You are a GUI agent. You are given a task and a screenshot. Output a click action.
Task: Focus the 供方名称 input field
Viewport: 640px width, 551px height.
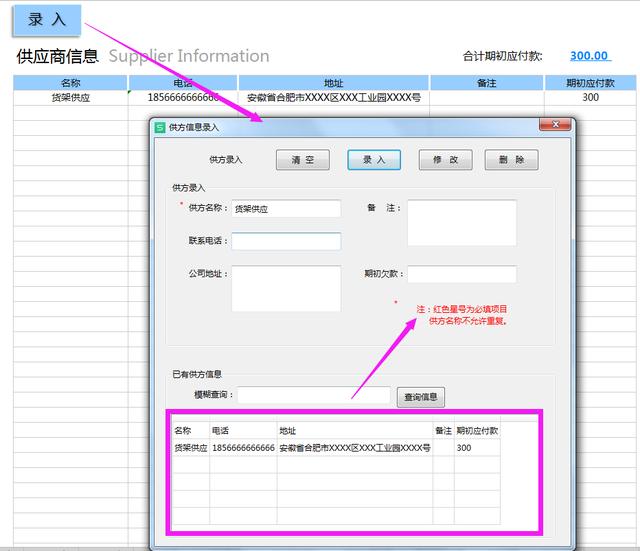(285, 209)
